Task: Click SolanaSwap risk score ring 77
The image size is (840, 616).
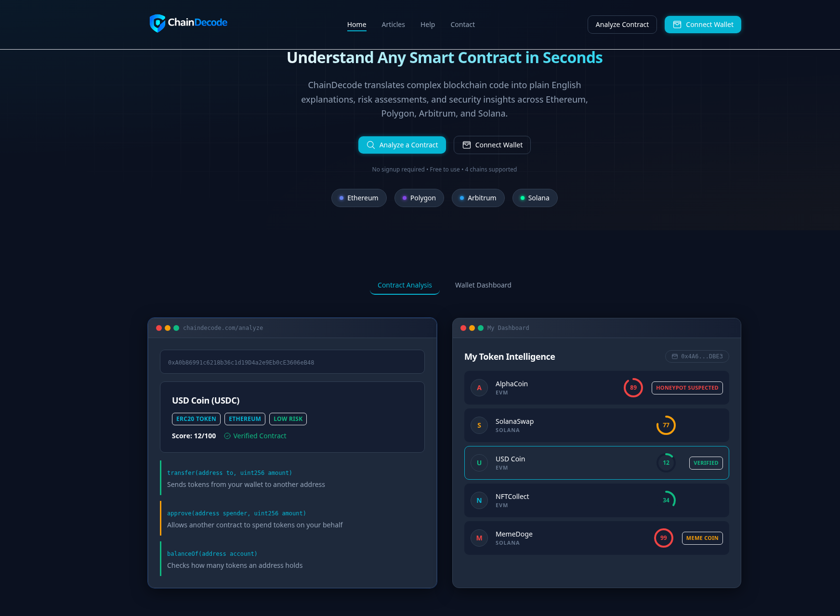Action: [x=666, y=425]
